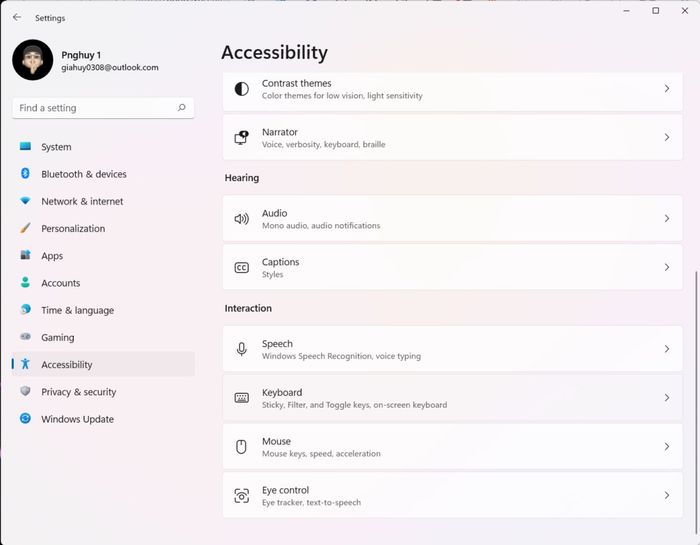The width and height of the screenshot is (700, 545).
Task: Click the Mouse icon in Interaction
Action: click(x=241, y=446)
